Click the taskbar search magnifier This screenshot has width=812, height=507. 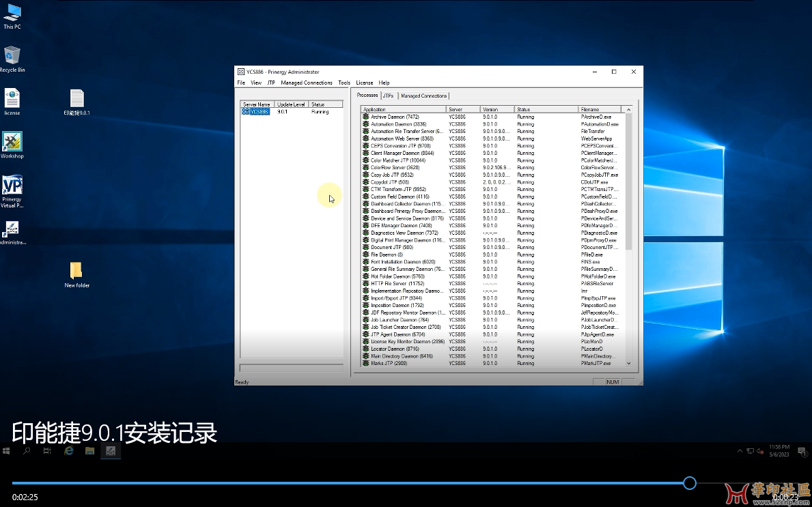click(x=27, y=450)
